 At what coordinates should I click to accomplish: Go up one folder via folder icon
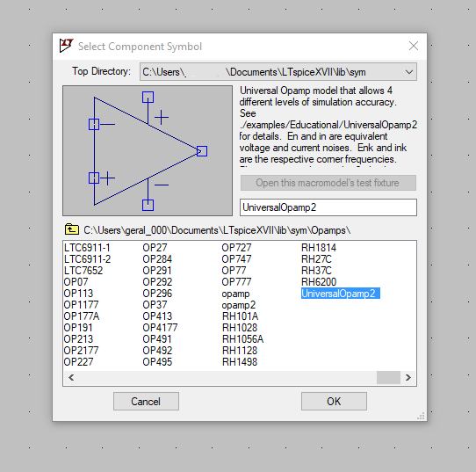point(72,229)
